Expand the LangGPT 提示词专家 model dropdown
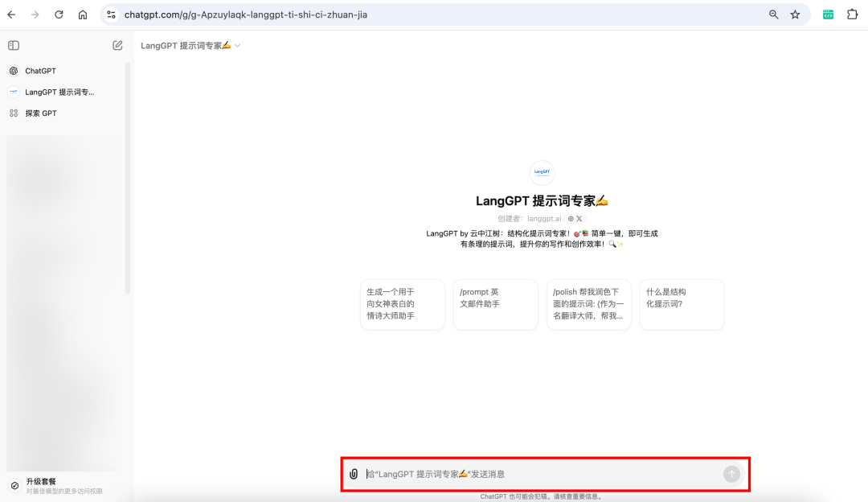This screenshot has width=868, height=502. point(190,45)
